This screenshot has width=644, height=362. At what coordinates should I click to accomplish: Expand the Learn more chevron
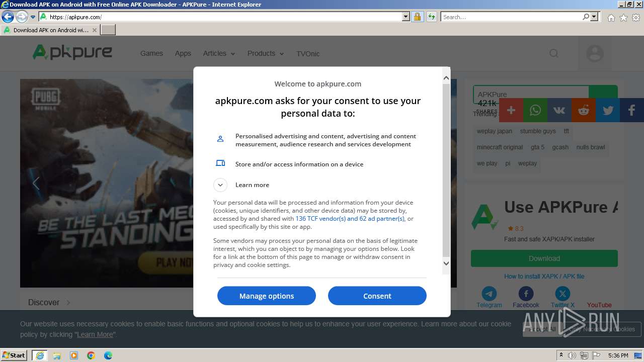click(x=220, y=185)
